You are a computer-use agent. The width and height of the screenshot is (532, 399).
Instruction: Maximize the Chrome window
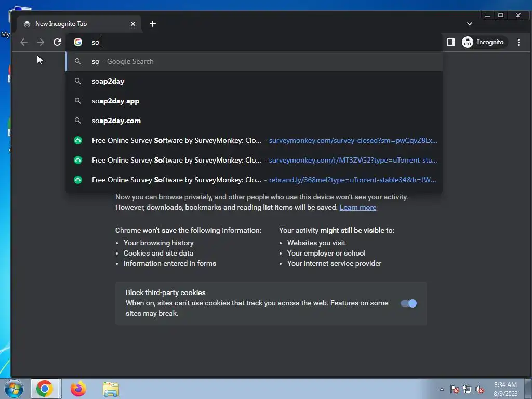pos(500,15)
